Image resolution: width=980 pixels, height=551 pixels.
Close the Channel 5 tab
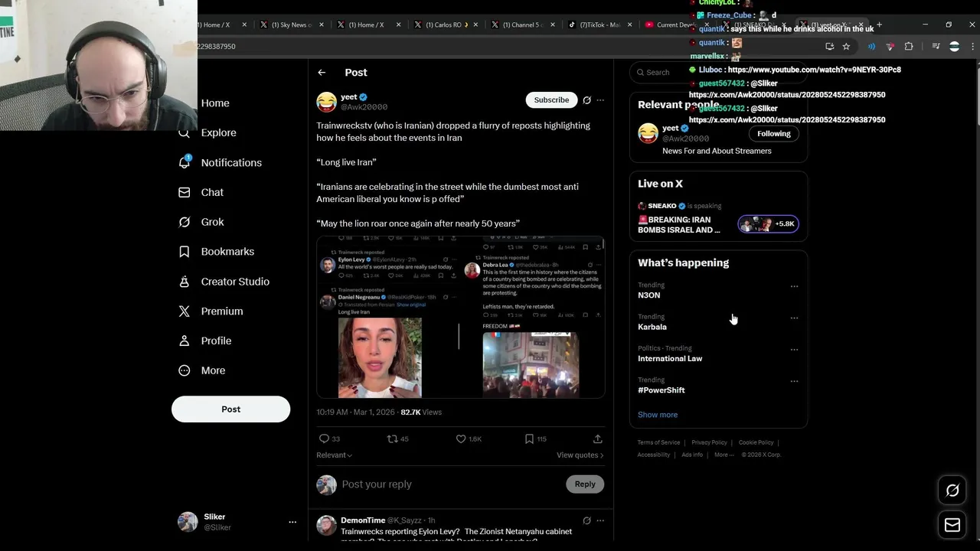click(554, 24)
